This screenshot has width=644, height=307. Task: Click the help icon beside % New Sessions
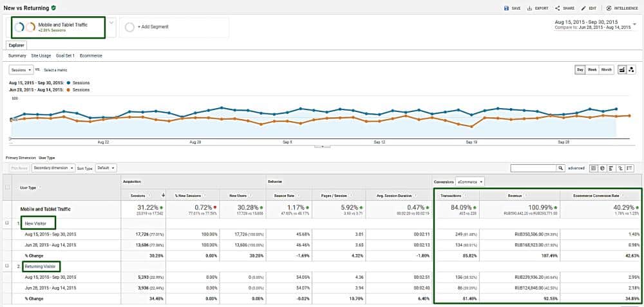205,196
